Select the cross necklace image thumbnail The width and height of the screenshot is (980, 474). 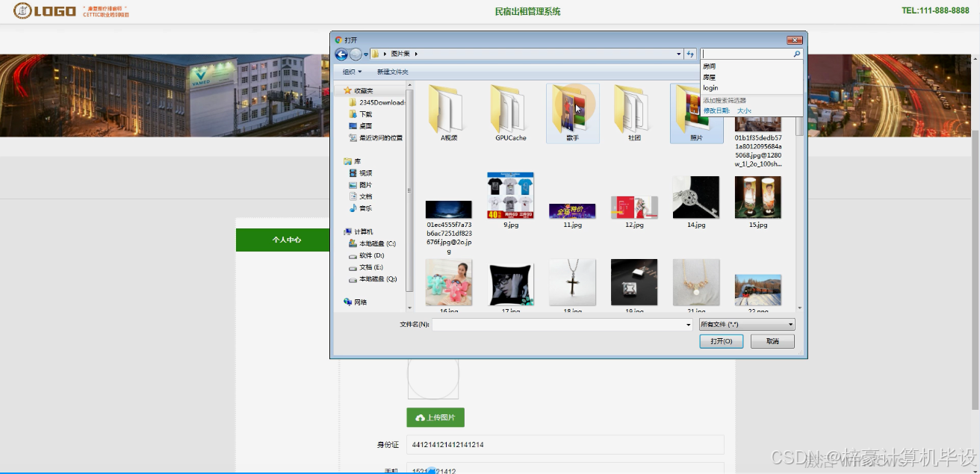tap(573, 282)
